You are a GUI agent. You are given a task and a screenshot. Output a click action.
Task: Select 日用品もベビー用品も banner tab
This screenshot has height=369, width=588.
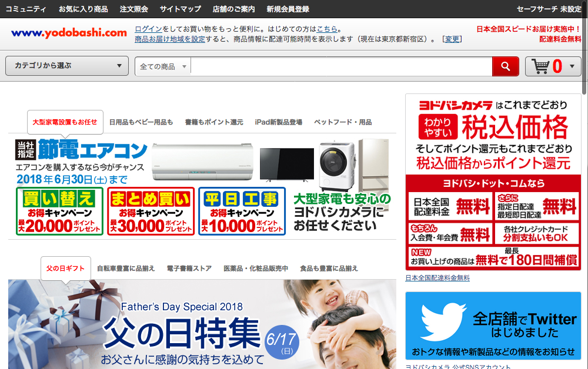(141, 122)
